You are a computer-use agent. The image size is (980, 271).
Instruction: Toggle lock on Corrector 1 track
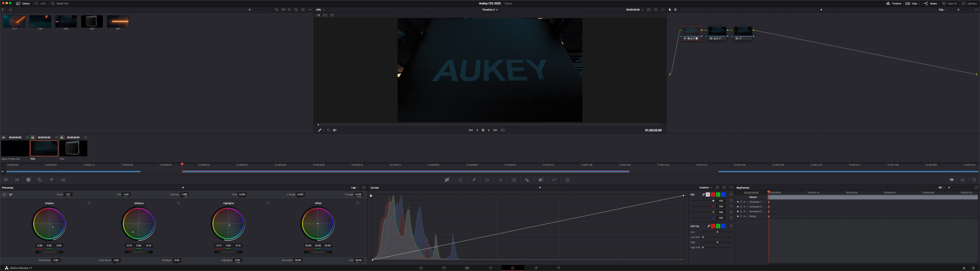pyautogui.click(x=741, y=202)
